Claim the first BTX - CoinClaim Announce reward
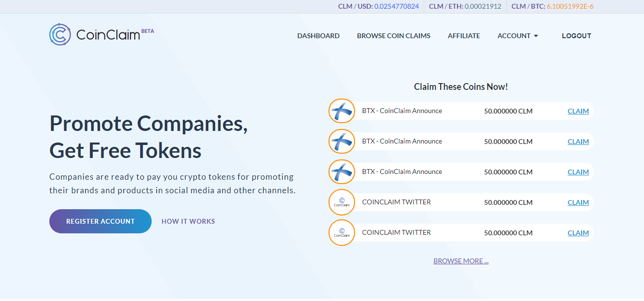Viewport: 644px width, 301px height. coord(578,111)
